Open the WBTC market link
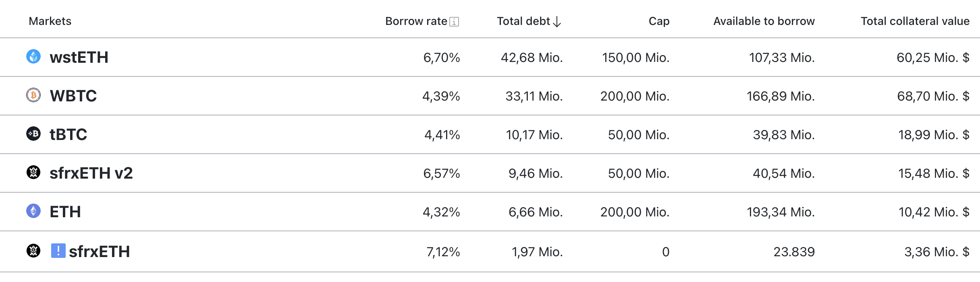980x282 pixels. point(73,96)
